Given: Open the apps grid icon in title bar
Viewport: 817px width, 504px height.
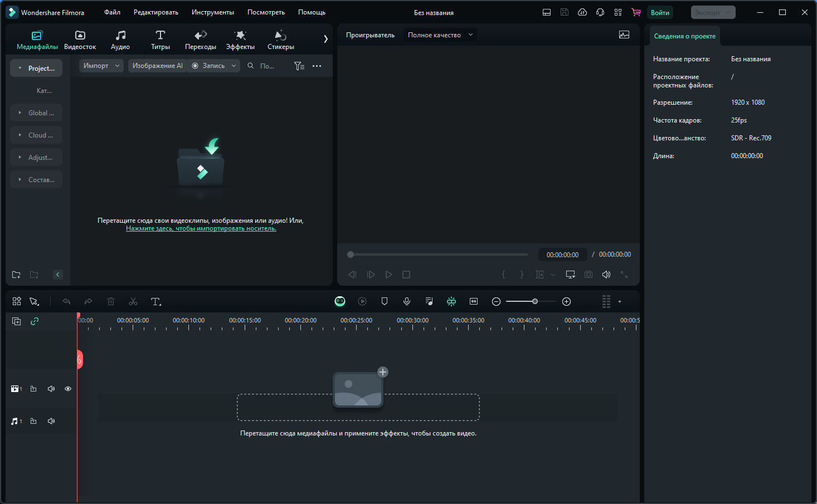Looking at the screenshot, I should [618, 12].
